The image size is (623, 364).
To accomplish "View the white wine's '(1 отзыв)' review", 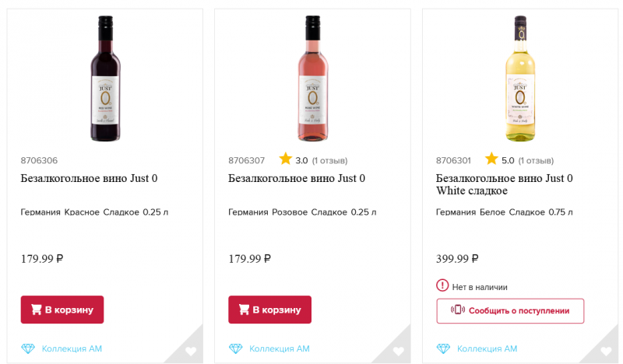I will coord(536,161).
